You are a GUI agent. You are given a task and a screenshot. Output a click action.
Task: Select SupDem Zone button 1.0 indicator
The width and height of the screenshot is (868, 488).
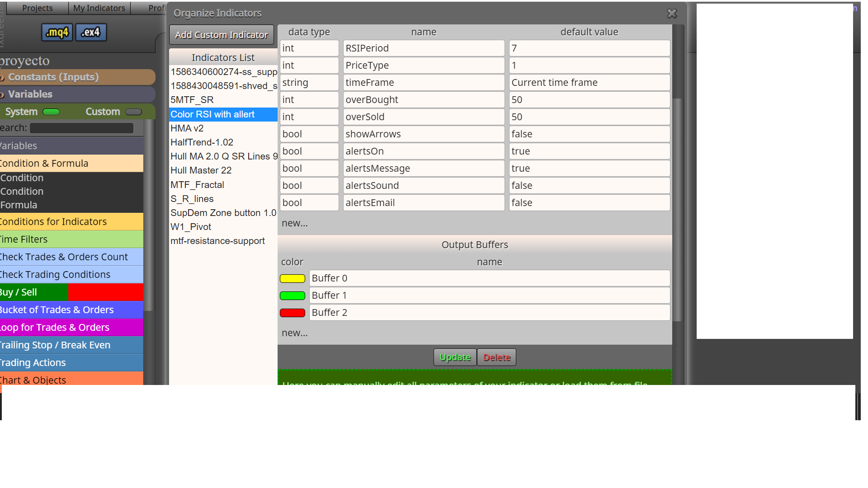point(223,213)
